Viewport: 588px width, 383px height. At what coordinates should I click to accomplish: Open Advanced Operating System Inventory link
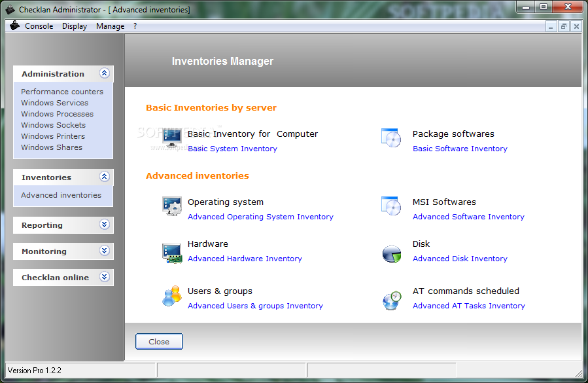pos(260,217)
